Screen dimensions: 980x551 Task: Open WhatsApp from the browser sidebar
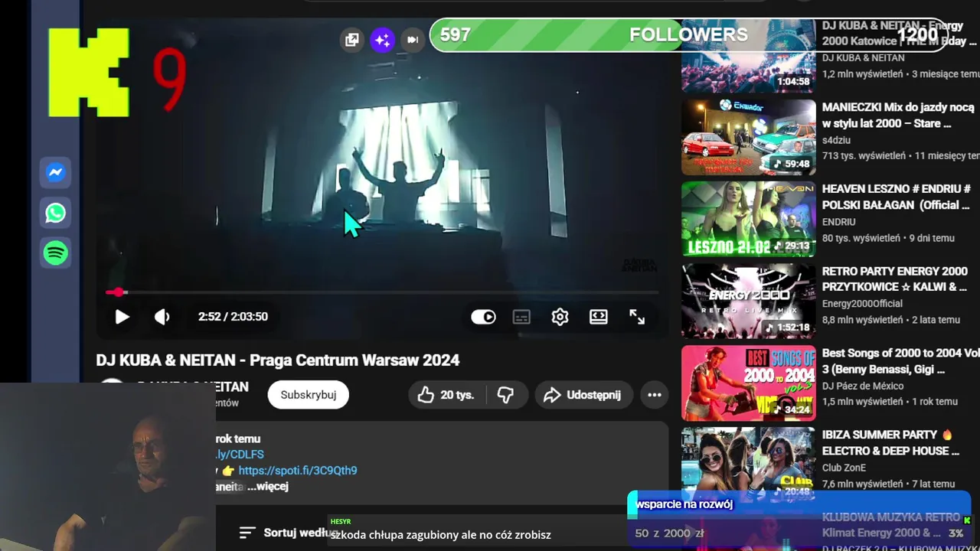click(55, 213)
